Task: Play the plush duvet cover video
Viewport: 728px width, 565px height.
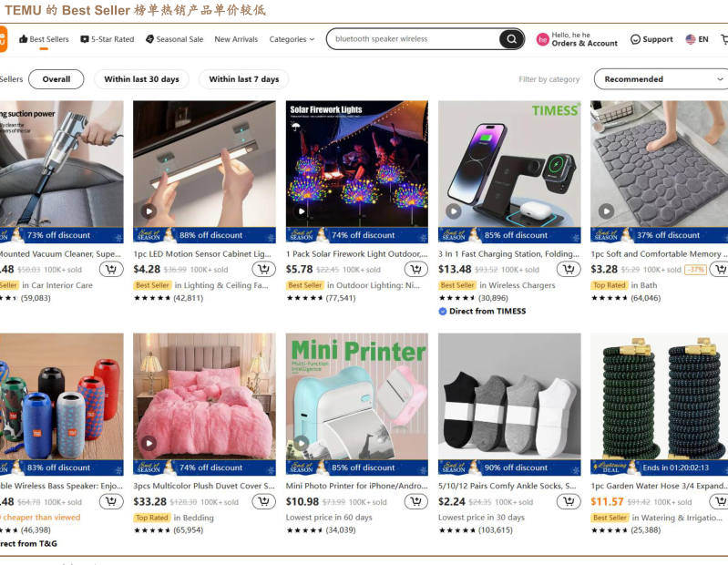Action: coord(149,444)
